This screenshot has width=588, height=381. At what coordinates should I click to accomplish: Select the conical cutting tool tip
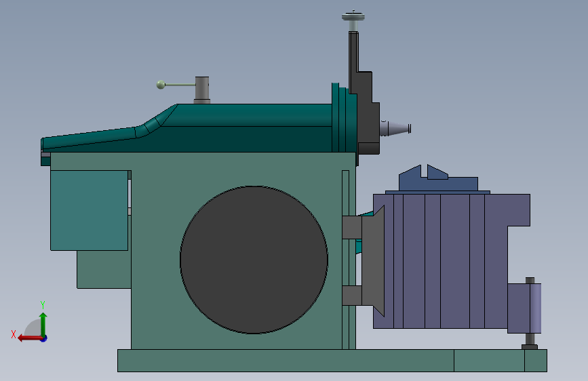pos(395,128)
